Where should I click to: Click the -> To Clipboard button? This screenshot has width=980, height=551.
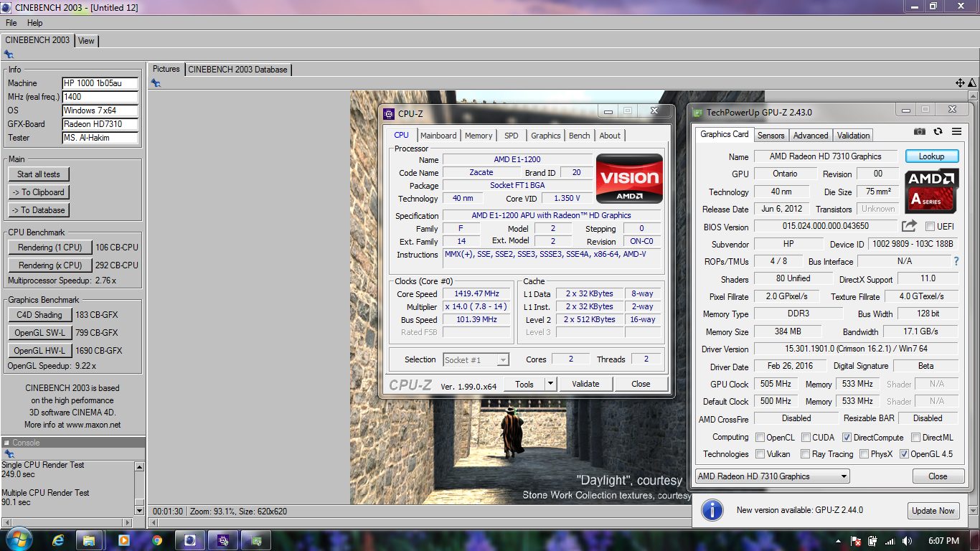coord(39,192)
